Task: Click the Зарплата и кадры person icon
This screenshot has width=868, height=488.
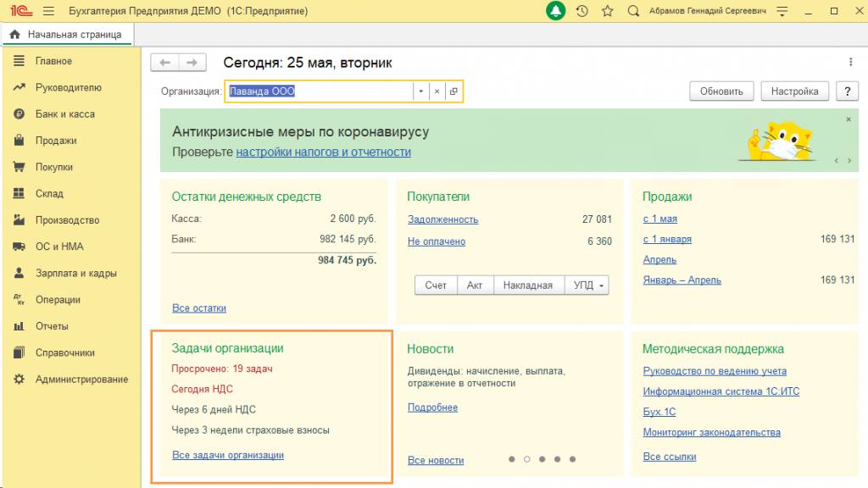Action: 19,274
